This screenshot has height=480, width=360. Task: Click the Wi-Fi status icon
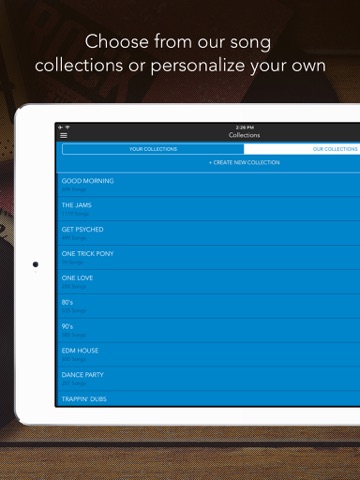(x=67, y=127)
